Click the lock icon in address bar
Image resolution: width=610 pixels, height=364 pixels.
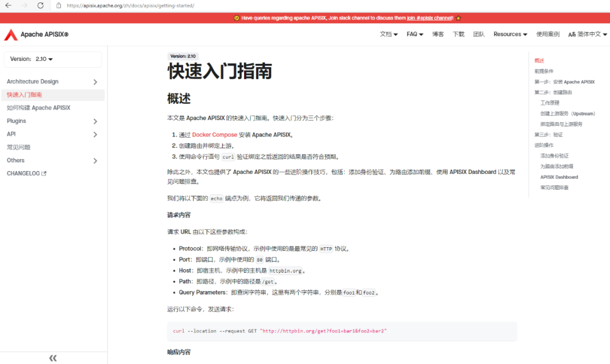[x=59, y=6]
